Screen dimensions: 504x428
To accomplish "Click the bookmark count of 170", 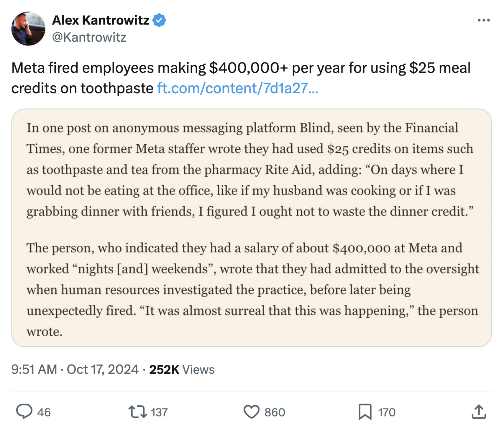I will click(x=387, y=412).
